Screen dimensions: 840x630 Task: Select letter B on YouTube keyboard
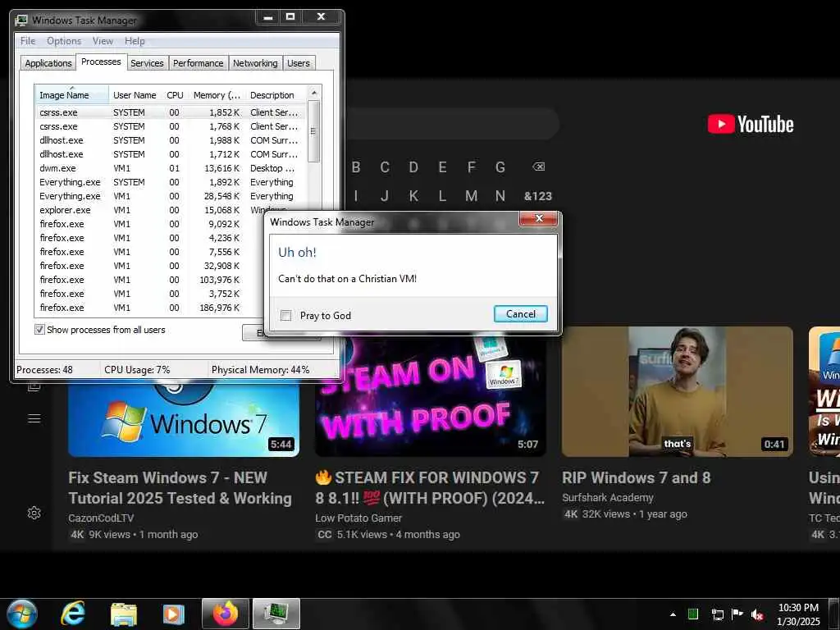point(356,167)
